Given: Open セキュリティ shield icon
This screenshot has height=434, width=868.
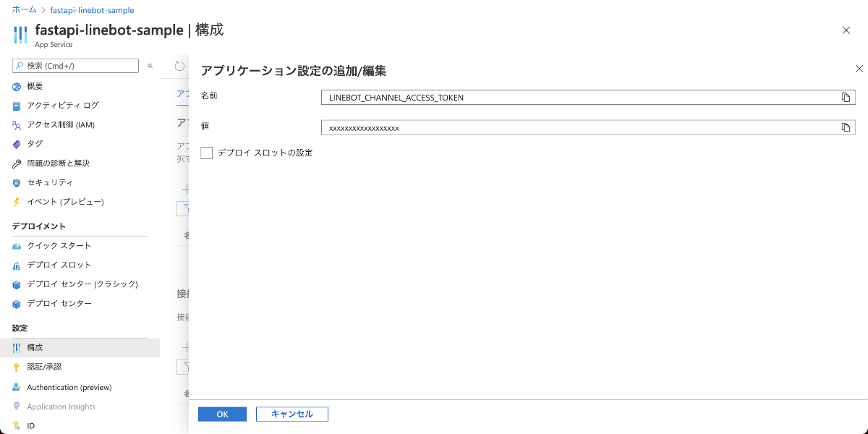Looking at the screenshot, I should pos(17,183).
